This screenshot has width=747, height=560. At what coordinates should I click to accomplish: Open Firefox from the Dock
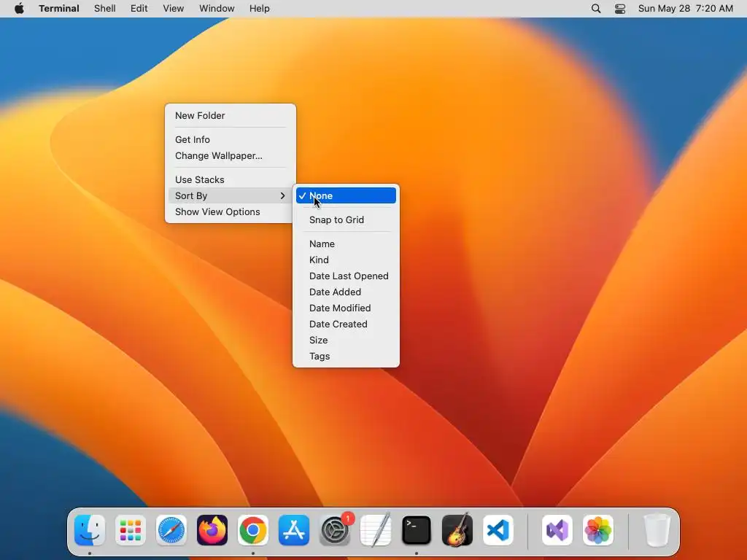point(212,530)
